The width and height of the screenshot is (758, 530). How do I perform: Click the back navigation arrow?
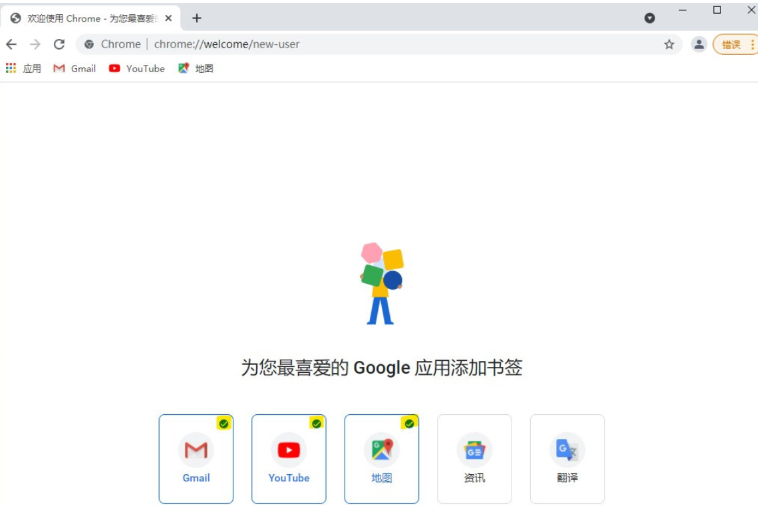(x=12, y=44)
